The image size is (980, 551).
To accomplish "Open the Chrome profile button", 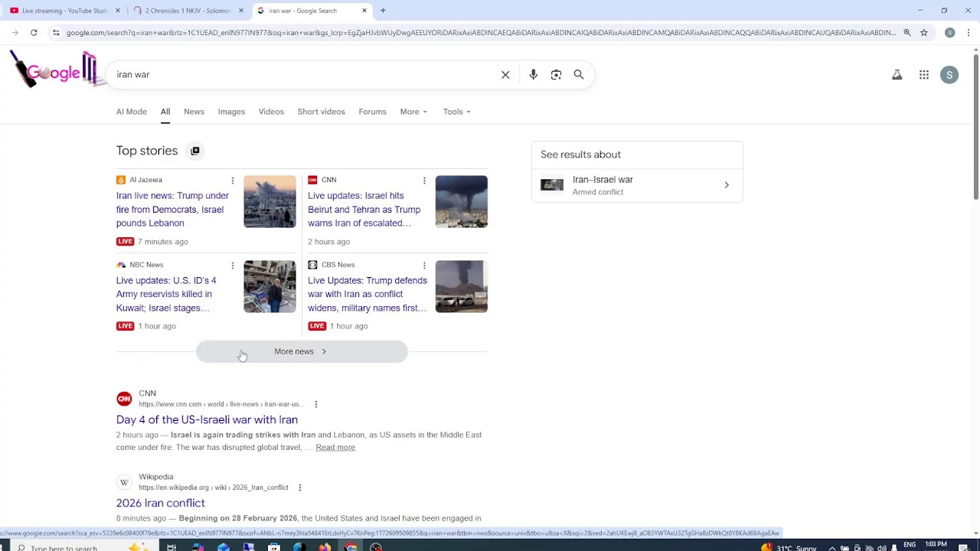I will (x=949, y=33).
